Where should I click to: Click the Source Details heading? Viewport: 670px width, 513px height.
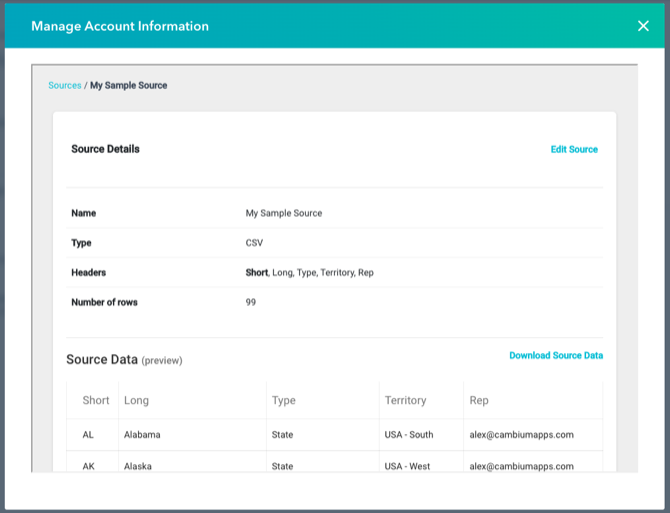click(105, 149)
